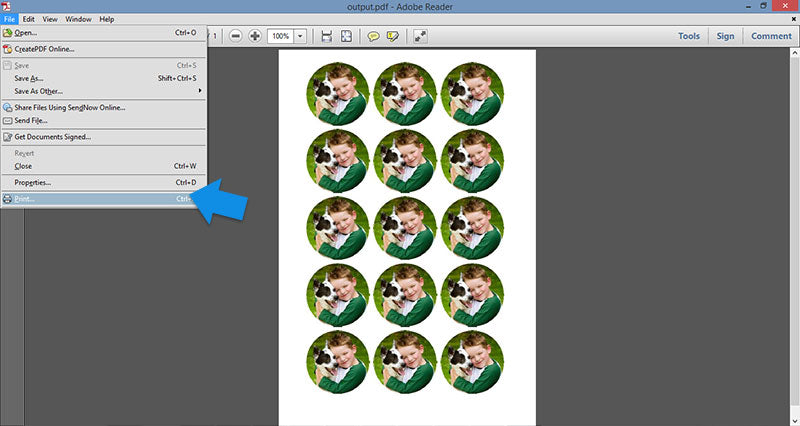Viewport: 800px width, 426px height.
Task: Open the zoom percentage dropdown arrow
Action: point(300,36)
